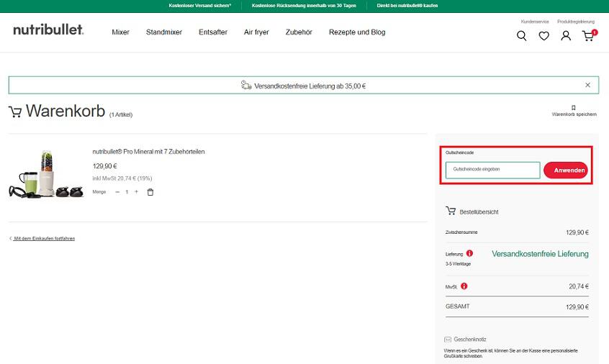This screenshot has width=609, height=364.
Task: Click the quantity value 1
Action: click(127, 192)
